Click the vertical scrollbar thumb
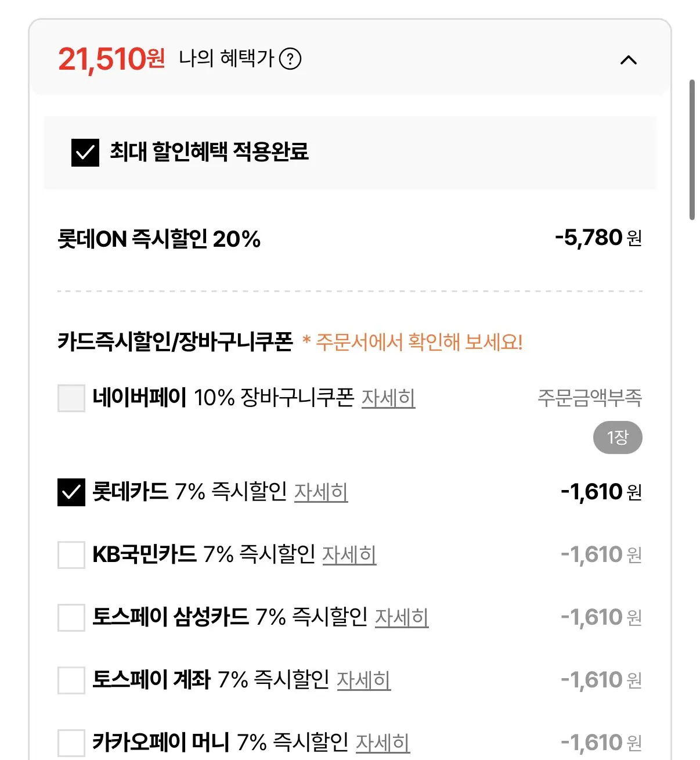Viewport: 700px width, 760px height. 691,150
